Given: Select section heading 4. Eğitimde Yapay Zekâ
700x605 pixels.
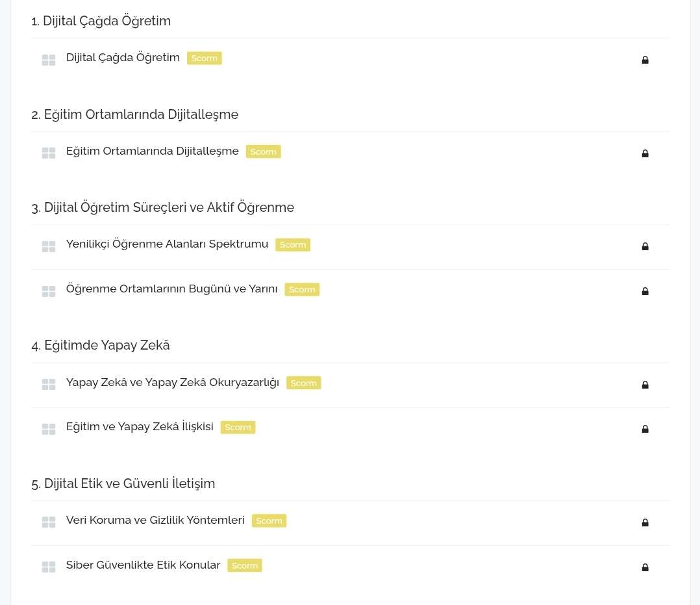Looking at the screenshot, I should click(x=100, y=345).
